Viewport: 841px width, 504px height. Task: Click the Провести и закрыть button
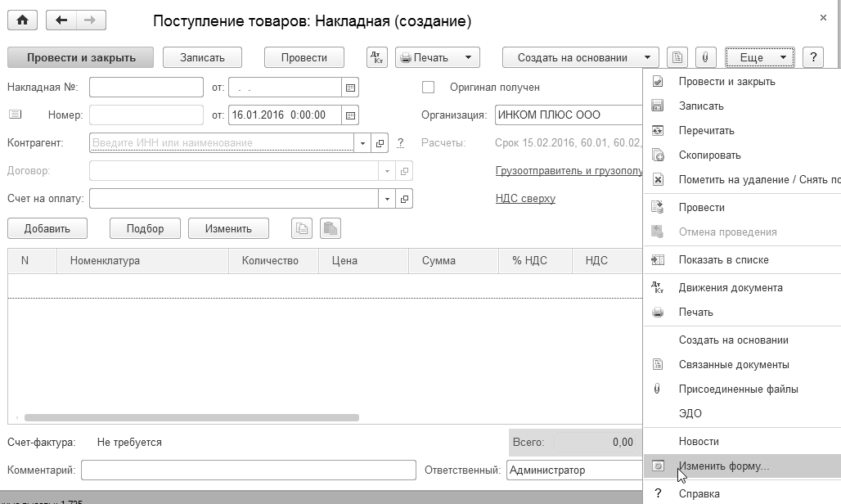80,57
